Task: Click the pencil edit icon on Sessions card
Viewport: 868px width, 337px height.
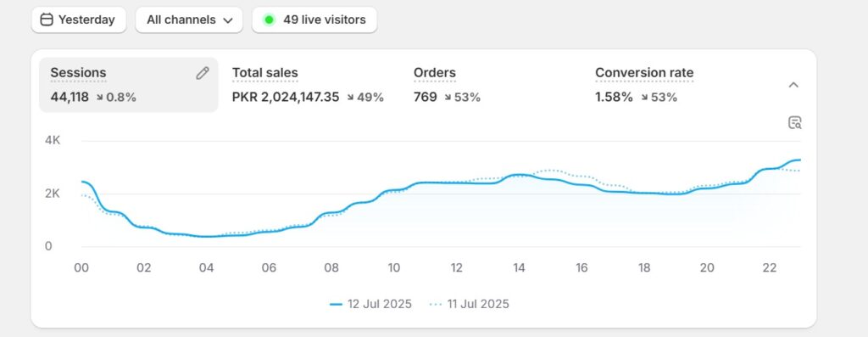Action: (x=203, y=73)
